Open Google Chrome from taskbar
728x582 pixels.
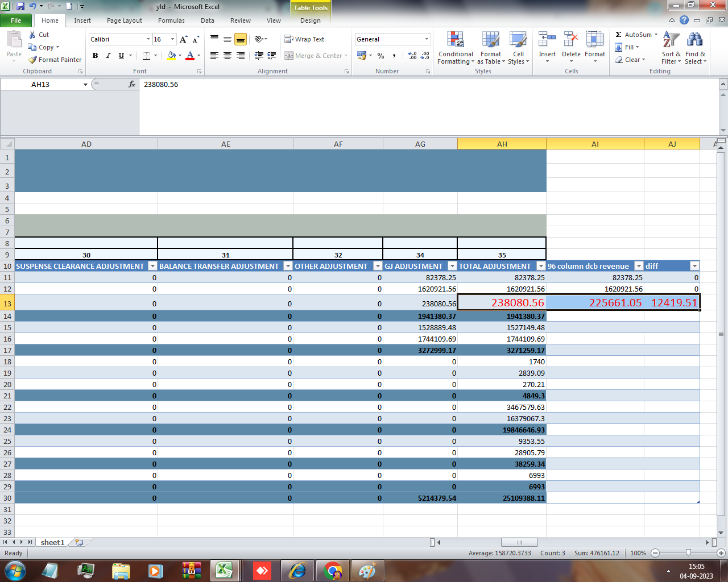[333, 570]
